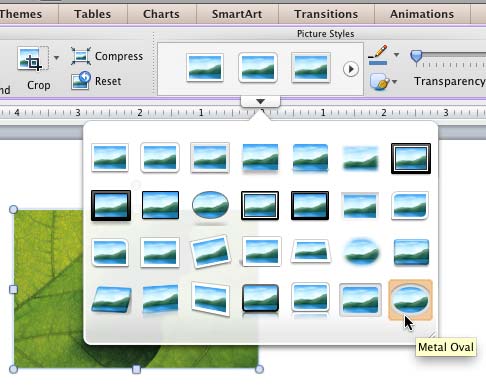Open the SmartArt tab

pyautogui.click(x=237, y=14)
